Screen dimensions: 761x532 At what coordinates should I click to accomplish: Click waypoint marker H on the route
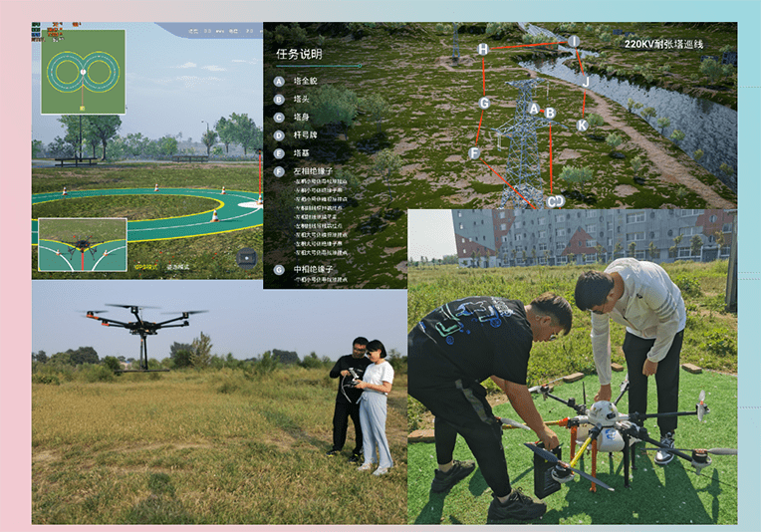click(x=483, y=49)
